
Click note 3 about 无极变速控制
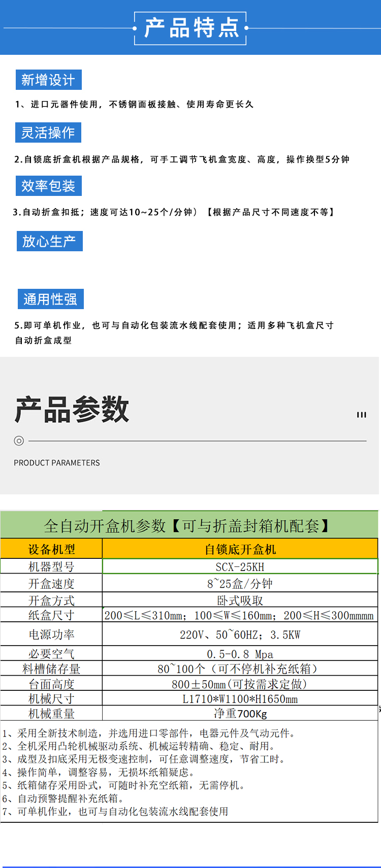144,759
